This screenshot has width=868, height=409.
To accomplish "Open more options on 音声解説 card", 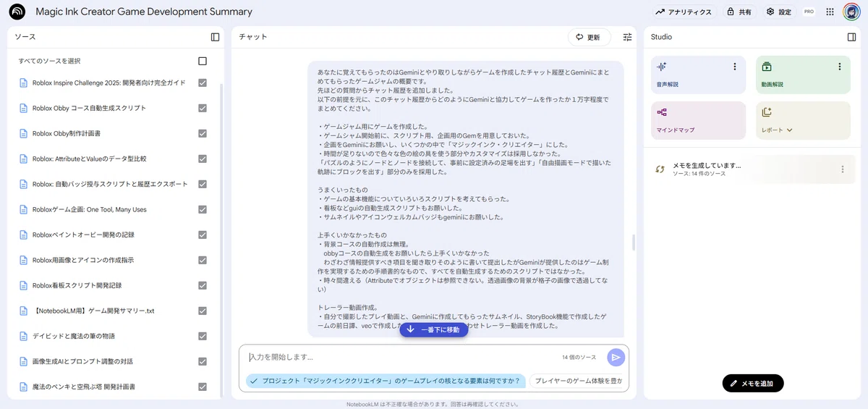I will pos(735,67).
